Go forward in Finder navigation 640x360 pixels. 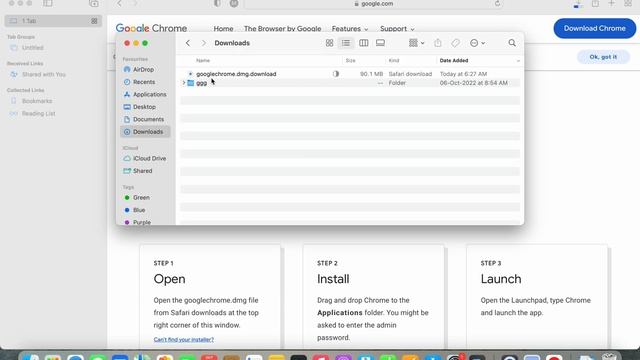(203, 43)
